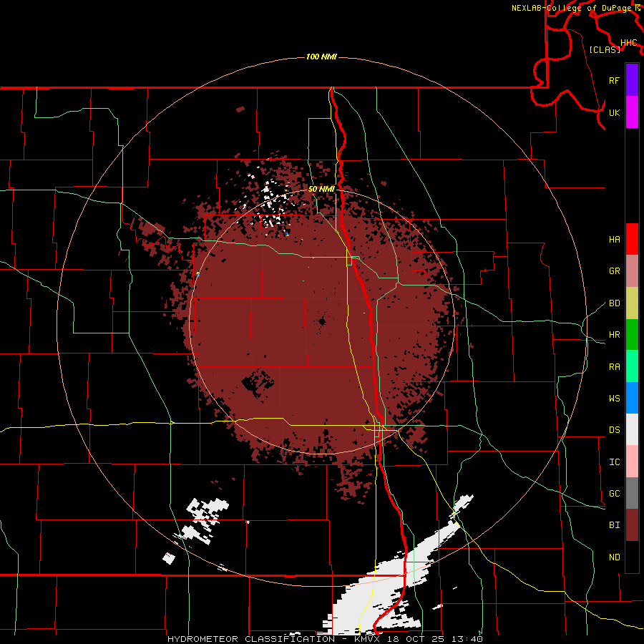Viewport: 644px width, 644px height.
Task: Click the HA red legend swatch
Action: pyautogui.click(x=632, y=239)
